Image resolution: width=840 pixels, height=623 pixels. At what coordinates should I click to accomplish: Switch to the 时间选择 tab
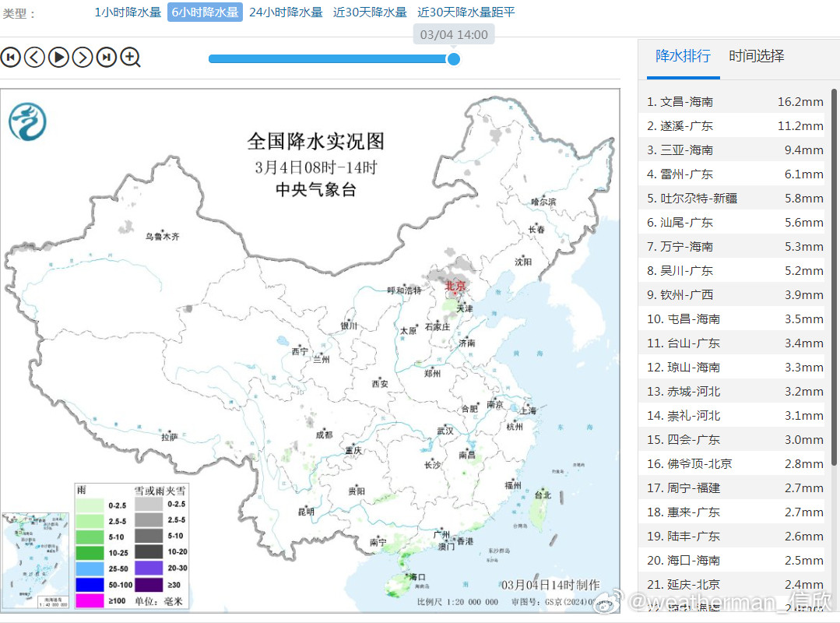click(756, 56)
